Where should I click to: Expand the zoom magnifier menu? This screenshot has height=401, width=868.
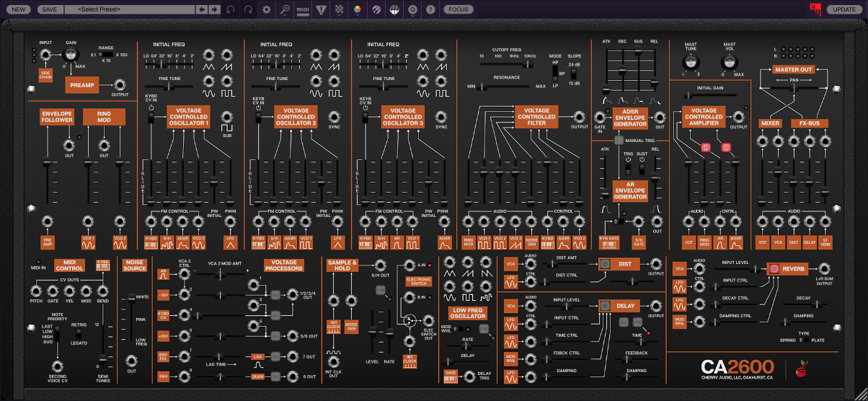click(285, 9)
